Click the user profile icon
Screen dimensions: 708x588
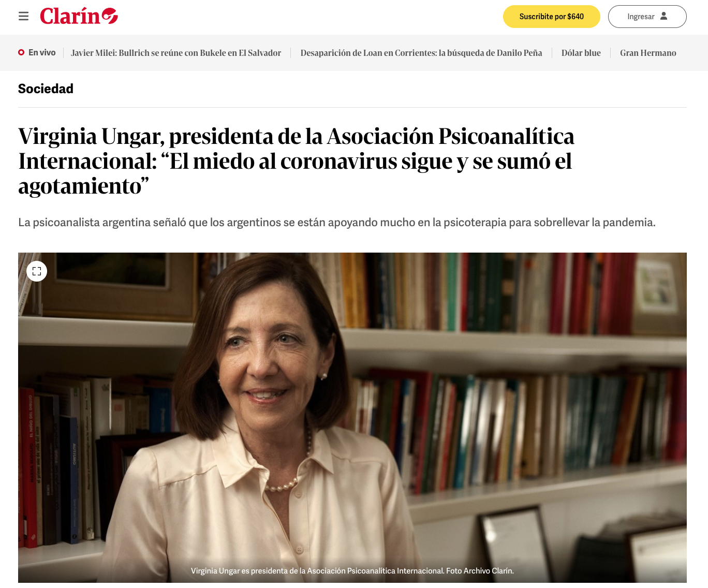[x=664, y=16]
